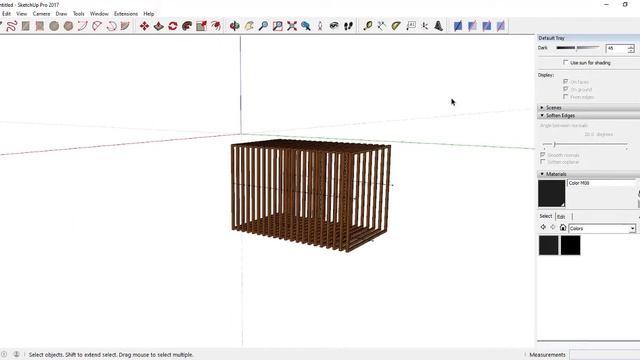Select the Pan hand tool

pos(249,26)
